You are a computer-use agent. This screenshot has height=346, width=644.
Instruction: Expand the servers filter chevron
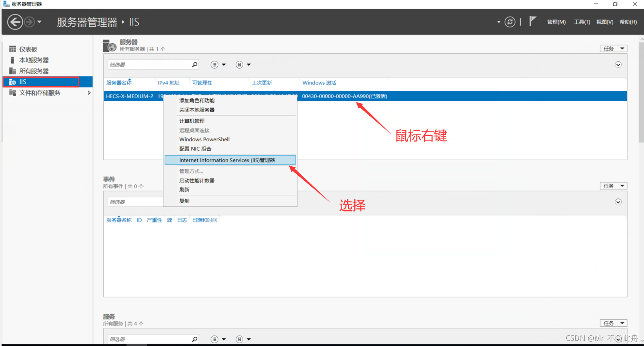tap(618, 65)
